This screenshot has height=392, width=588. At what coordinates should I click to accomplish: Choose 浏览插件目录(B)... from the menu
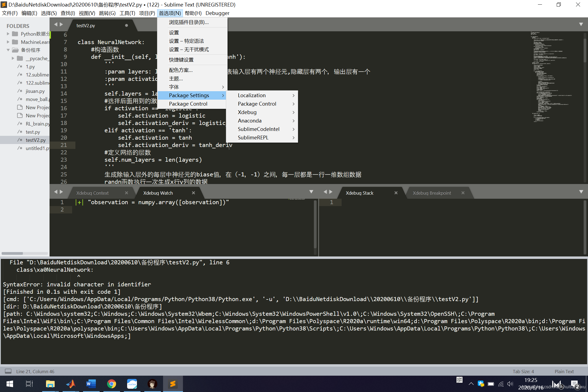point(192,22)
